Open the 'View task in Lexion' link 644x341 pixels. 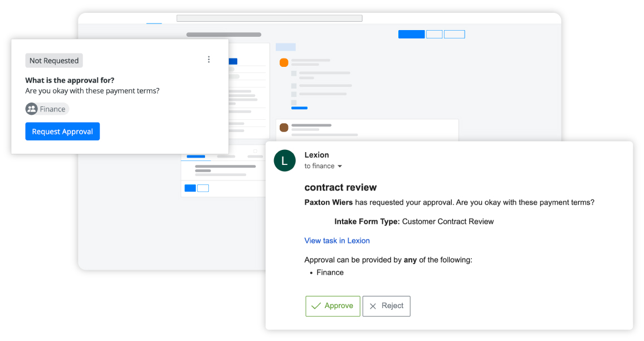(x=337, y=240)
